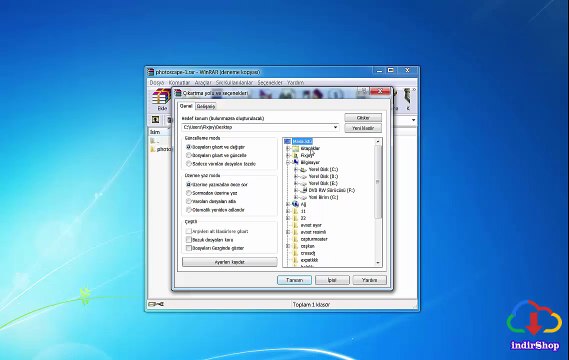Screen dimensions: 569x360
Task: Open the Dosya menu in WinRAR
Action: click(157, 83)
